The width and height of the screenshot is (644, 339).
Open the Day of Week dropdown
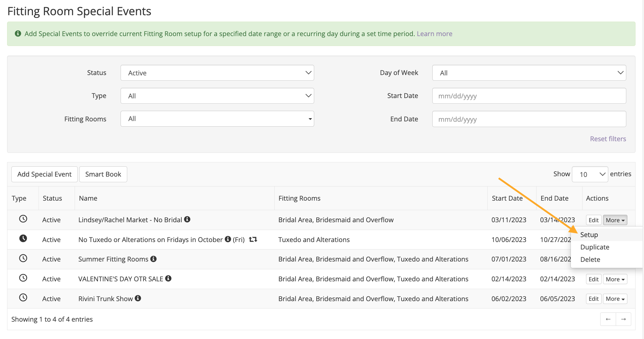tap(529, 73)
